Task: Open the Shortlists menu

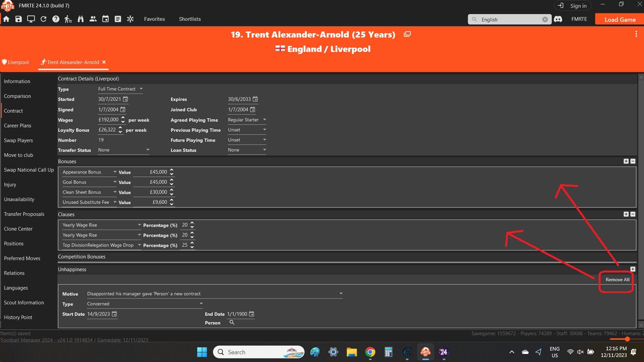Action: [190, 19]
